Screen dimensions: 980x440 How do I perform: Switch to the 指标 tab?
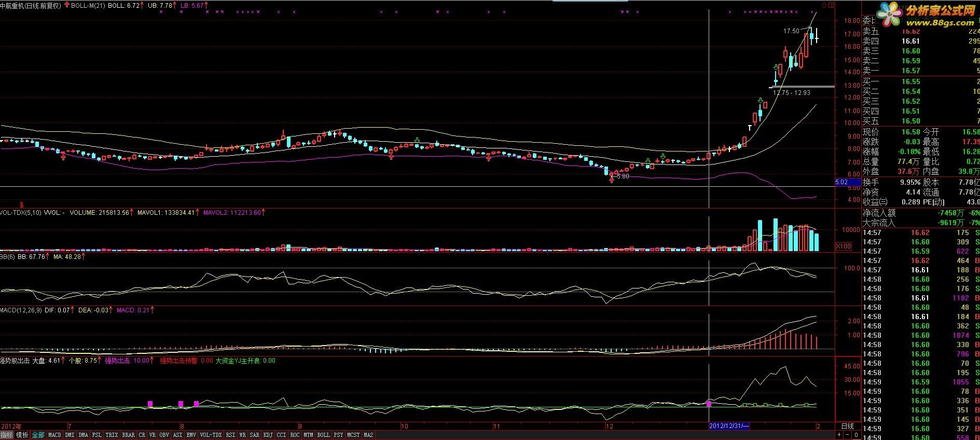coord(7,435)
